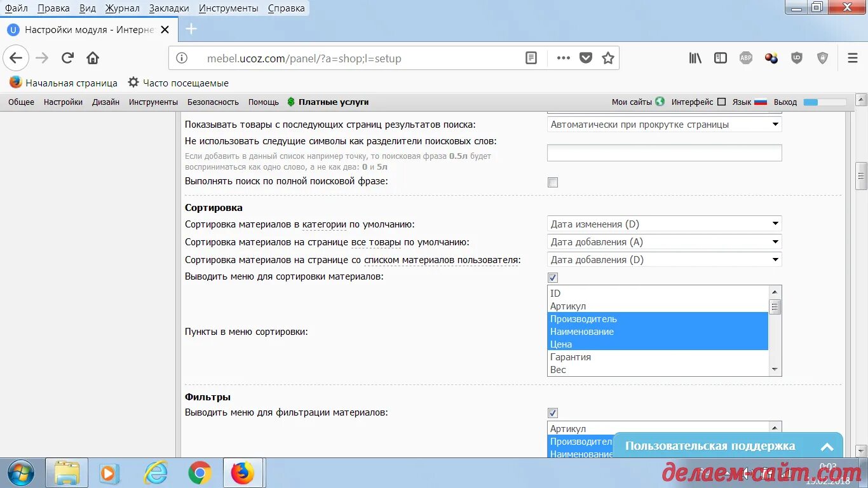Viewport: 868px width, 488px height.
Task: Open Дата добавления (D) sort dropdown
Action: (x=664, y=259)
